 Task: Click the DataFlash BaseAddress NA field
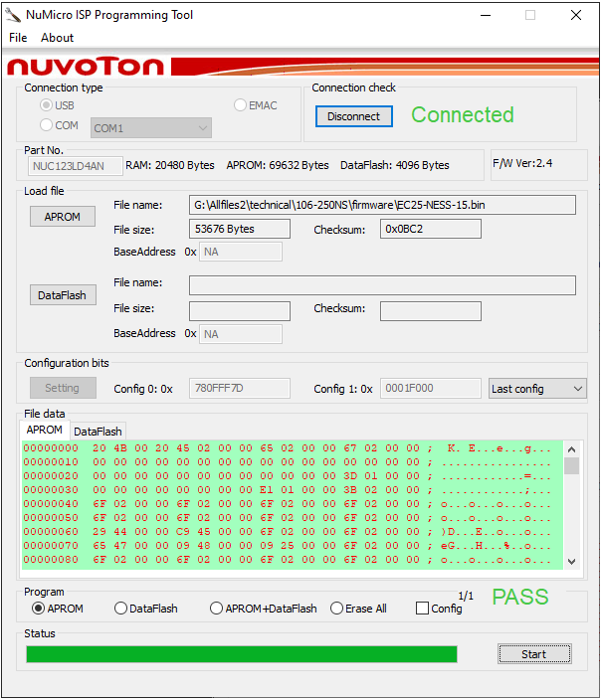(x=241, y=334)
